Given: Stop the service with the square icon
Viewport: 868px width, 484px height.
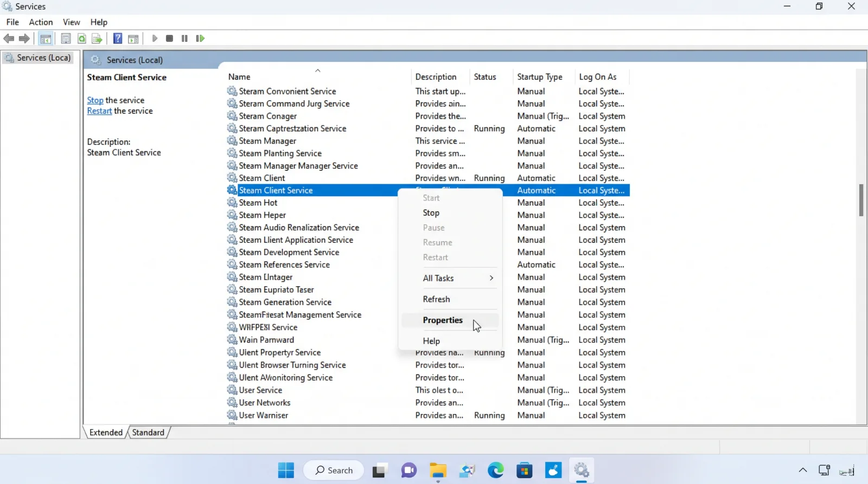Looking at the screenshot, I should tap(169, 38).
